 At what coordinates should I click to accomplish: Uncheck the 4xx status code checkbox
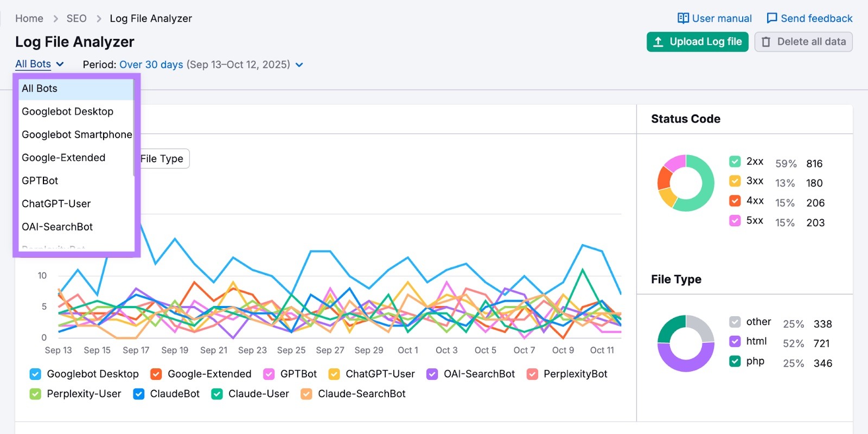(x=735, y=201)
